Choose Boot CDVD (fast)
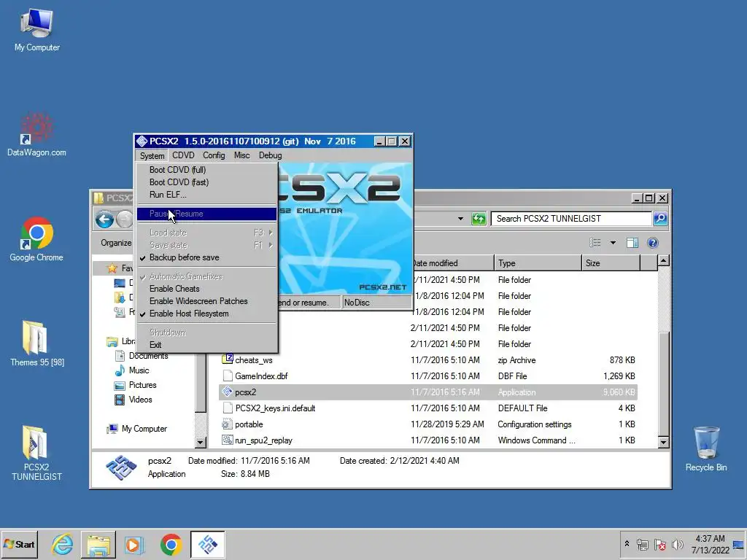This screenshot has width=747, height=560. coord(206,182)
